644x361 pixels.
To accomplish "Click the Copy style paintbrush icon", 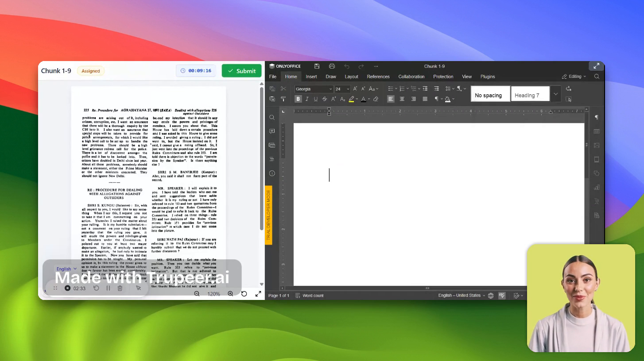I will click(x=283, y=99).
